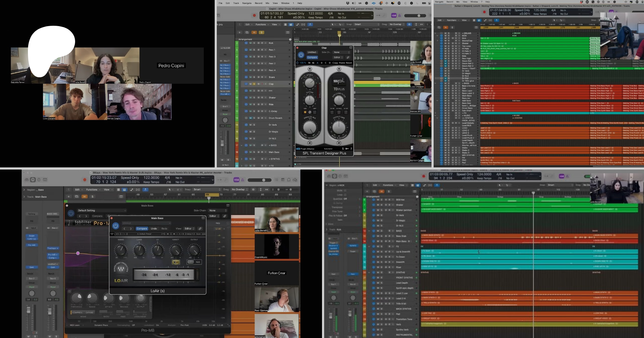Open the SPL plugin question mark help

351,148
